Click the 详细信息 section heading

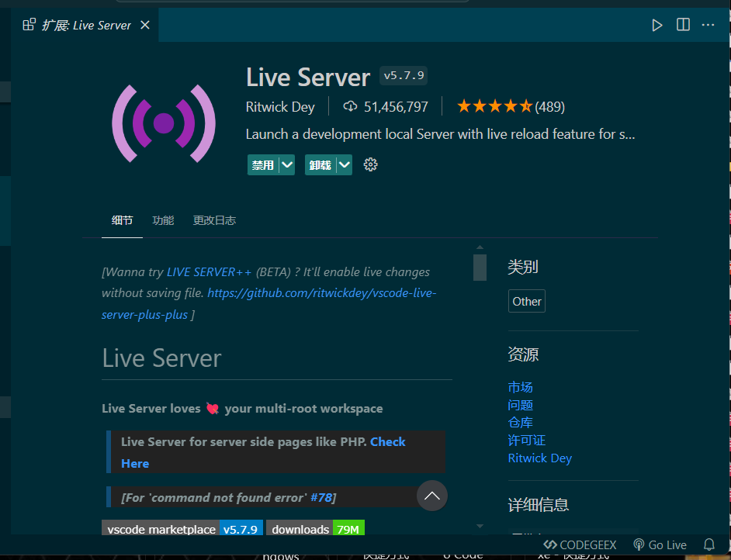tap(539, 505)
